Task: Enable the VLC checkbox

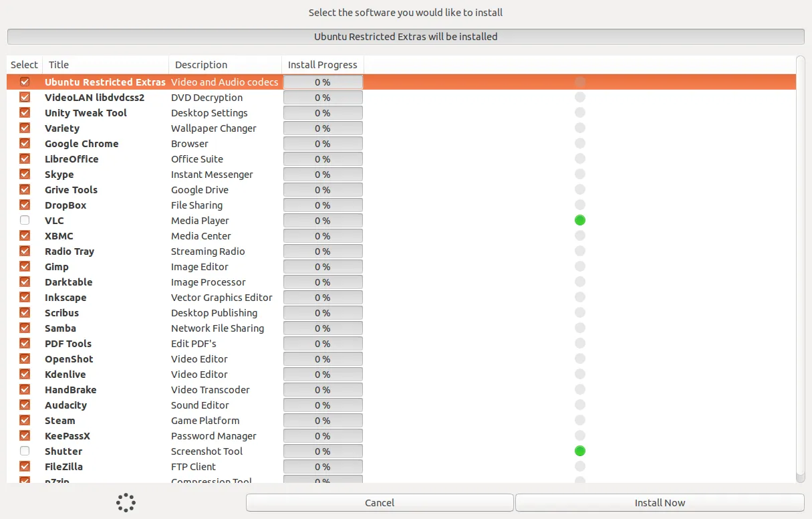Action: pos(25,220)
